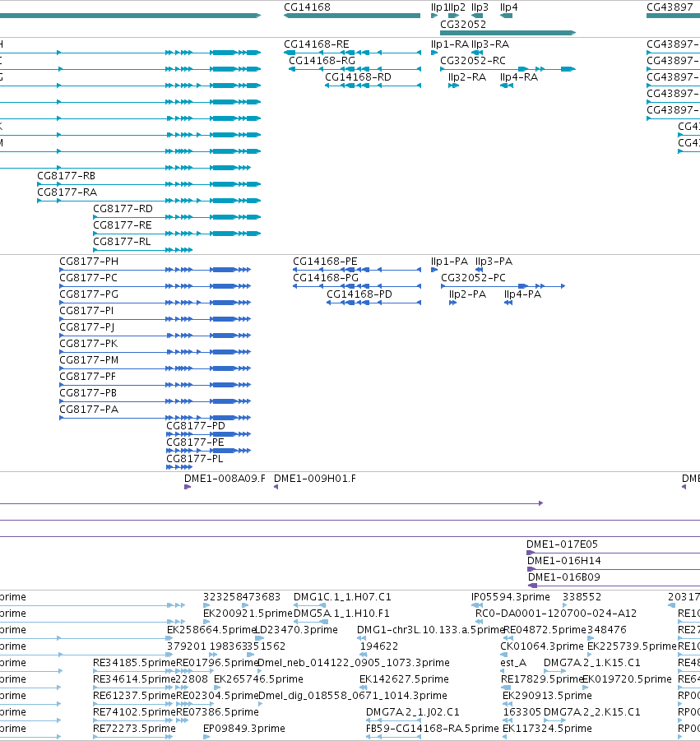Click EST EK290913.5prime
The width and height of the screenshot is (700, 741).
[547, 696]
